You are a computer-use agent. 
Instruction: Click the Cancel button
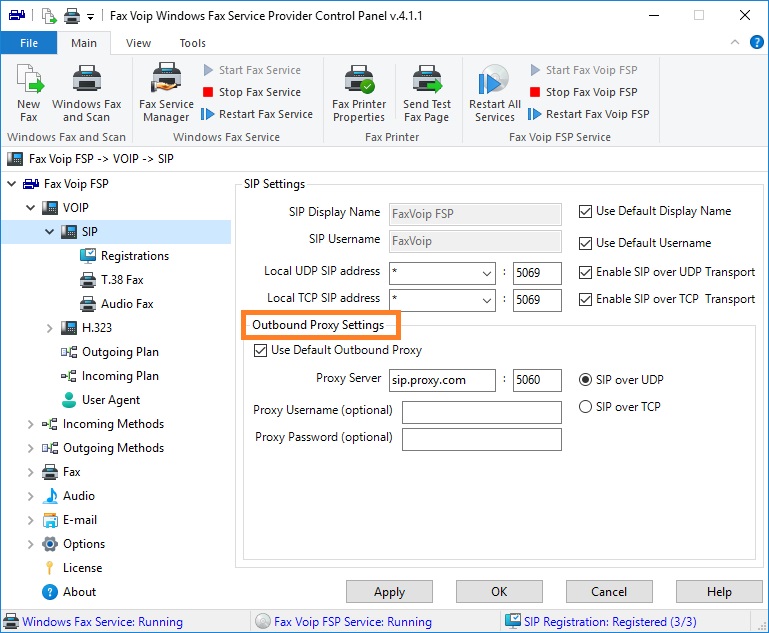pos(609,592)
